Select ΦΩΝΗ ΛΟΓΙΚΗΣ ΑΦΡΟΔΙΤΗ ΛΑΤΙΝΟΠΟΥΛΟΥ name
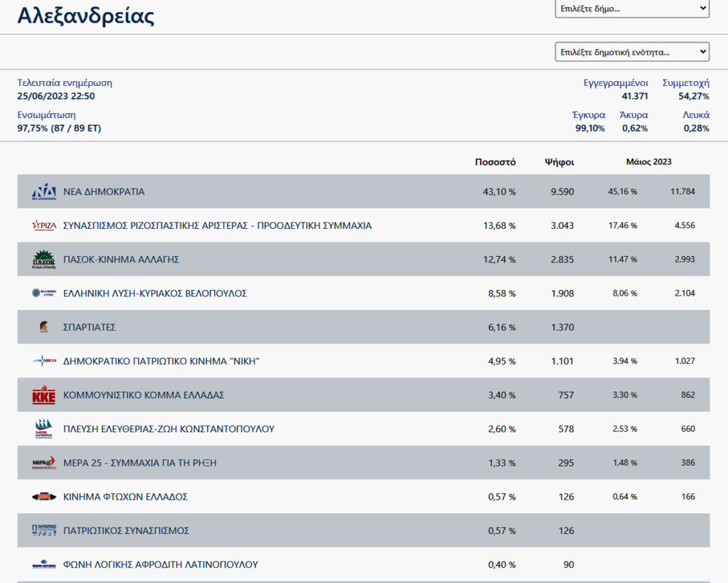 (x=161, y=565)
